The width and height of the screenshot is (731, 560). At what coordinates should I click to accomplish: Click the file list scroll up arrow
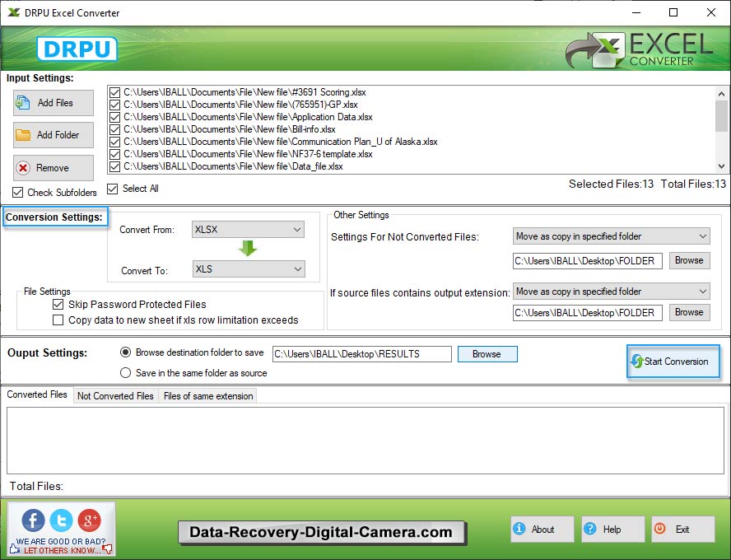pos(722,94)
